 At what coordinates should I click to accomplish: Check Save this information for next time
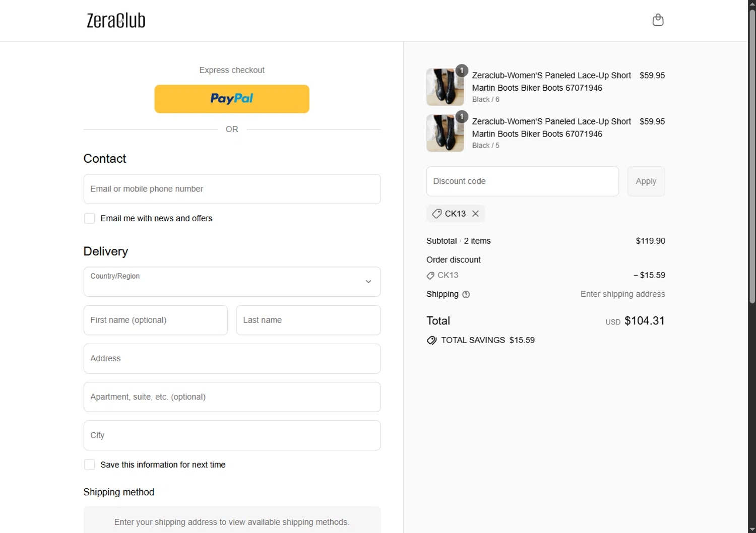pyautogui.click(x=90, y=464)
